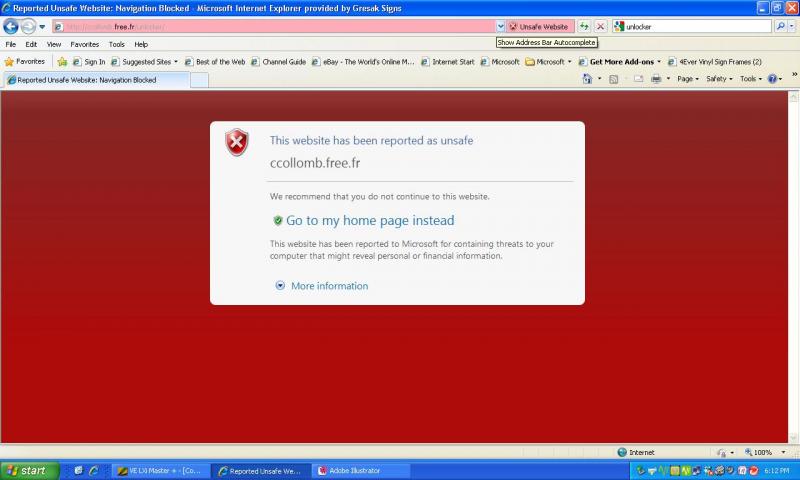Open the Favorites menu in menu bar
Viewport: 800px width, 480px height.
[x=85, y=44]
